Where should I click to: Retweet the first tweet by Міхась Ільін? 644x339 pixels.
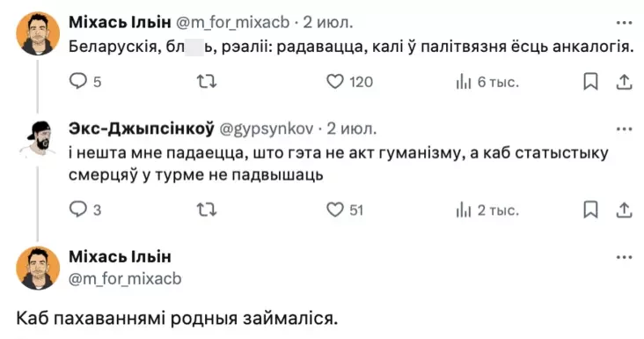[x=207, y=81]
